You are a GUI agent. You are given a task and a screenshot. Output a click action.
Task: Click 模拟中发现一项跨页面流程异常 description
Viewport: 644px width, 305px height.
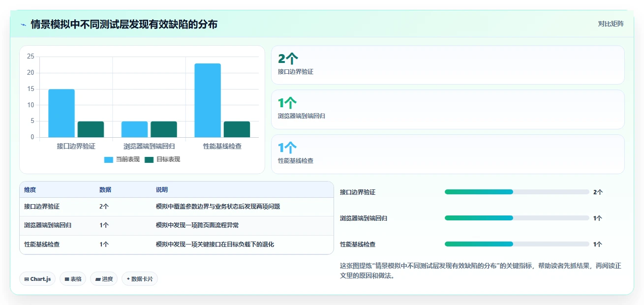coord(197,225)
